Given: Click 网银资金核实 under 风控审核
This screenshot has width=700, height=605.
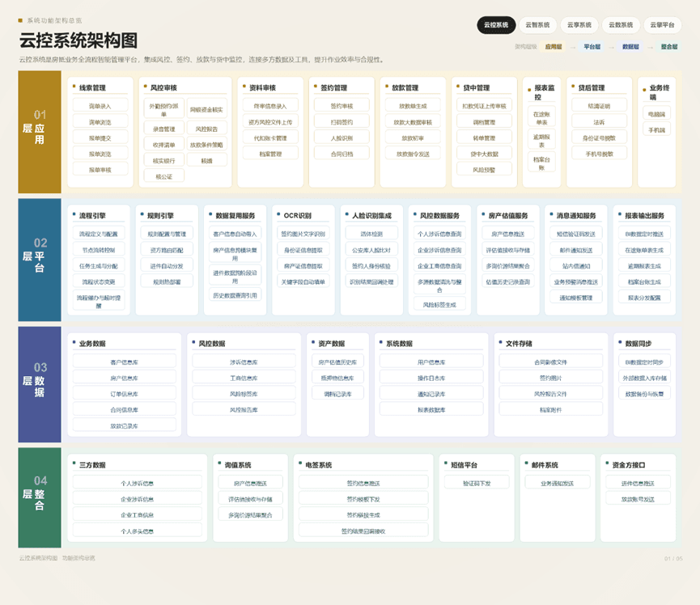Looking at the screenshot, I should coord(206,110).
